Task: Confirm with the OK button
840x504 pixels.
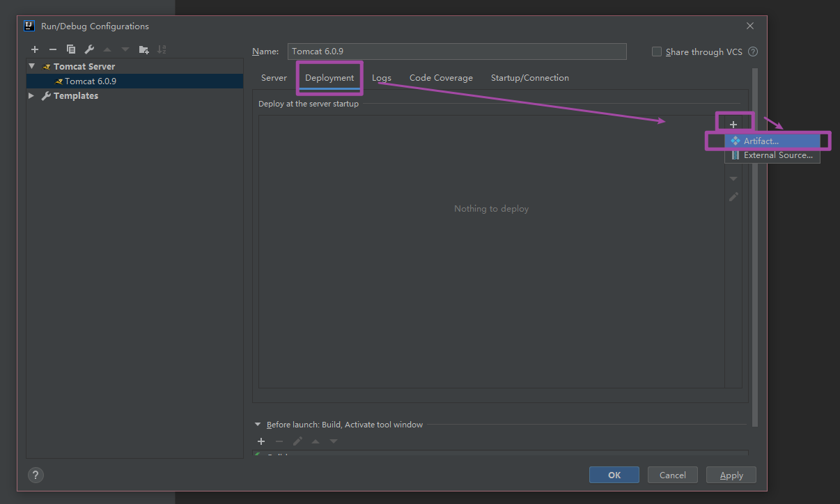Action: [x=614, y=475]
